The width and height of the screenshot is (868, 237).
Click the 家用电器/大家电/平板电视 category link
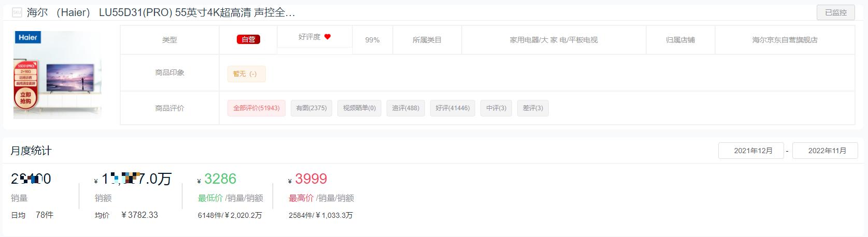pyautogui.click(x=553, y=40)
